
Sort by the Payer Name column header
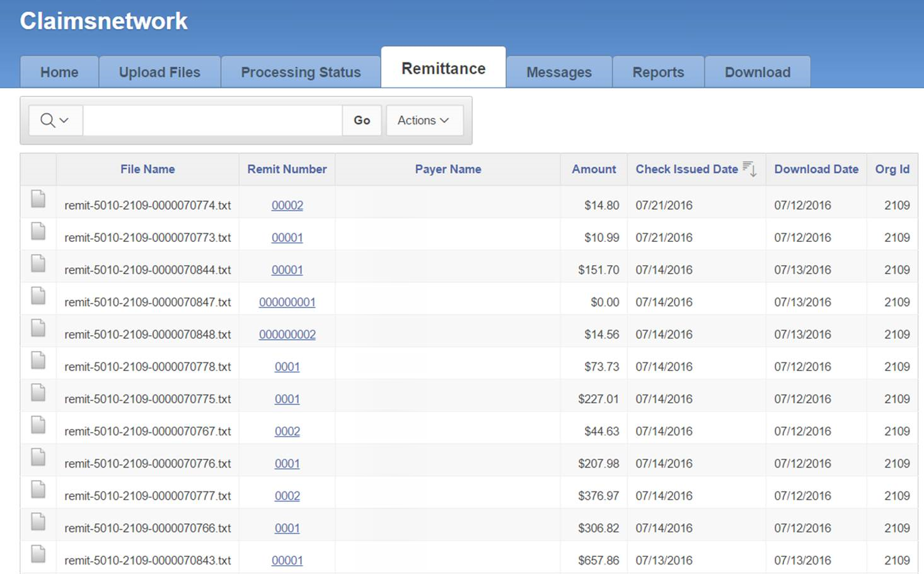448,169
